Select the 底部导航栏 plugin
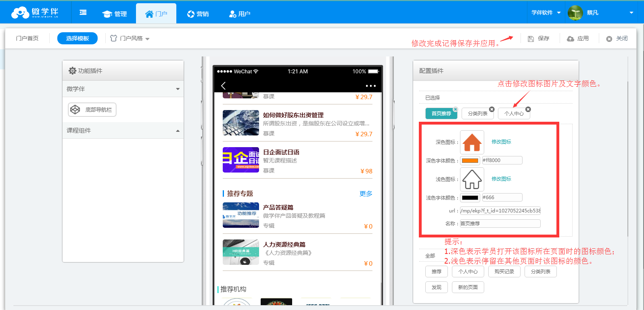 click(x=92, y=110)
